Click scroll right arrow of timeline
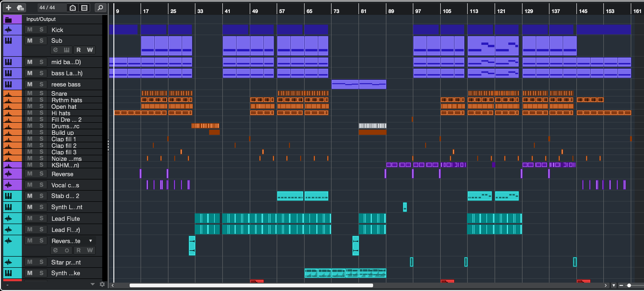 605,285
